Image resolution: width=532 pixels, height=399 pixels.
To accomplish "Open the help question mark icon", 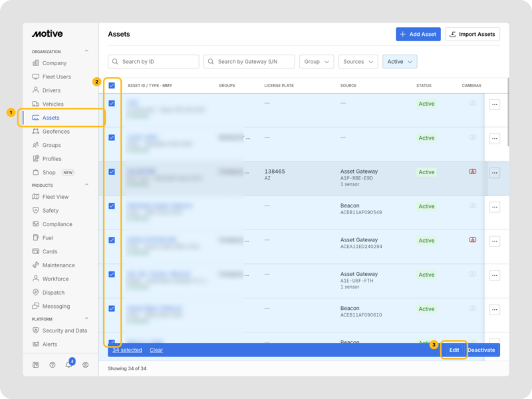I will click(x=53, y=364).
